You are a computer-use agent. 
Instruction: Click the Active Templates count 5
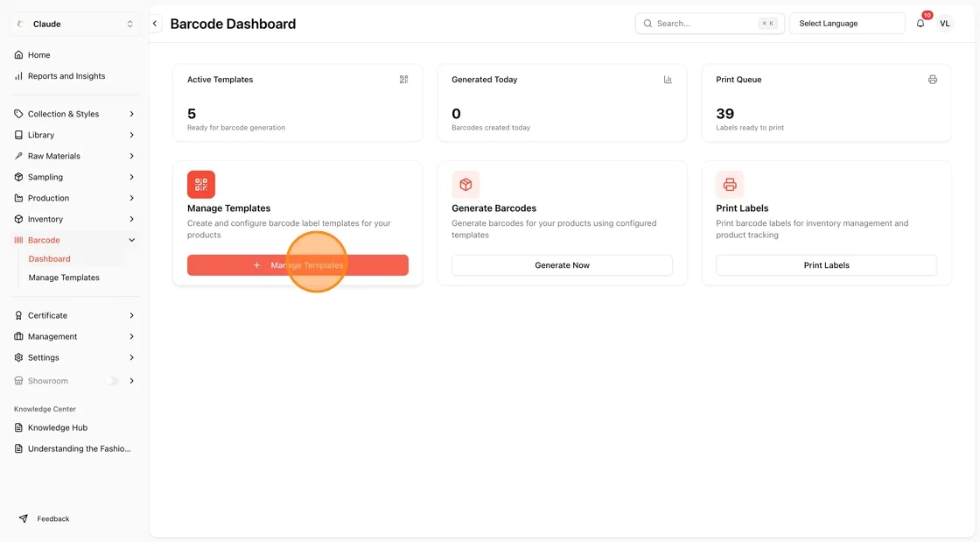point(192,114)
